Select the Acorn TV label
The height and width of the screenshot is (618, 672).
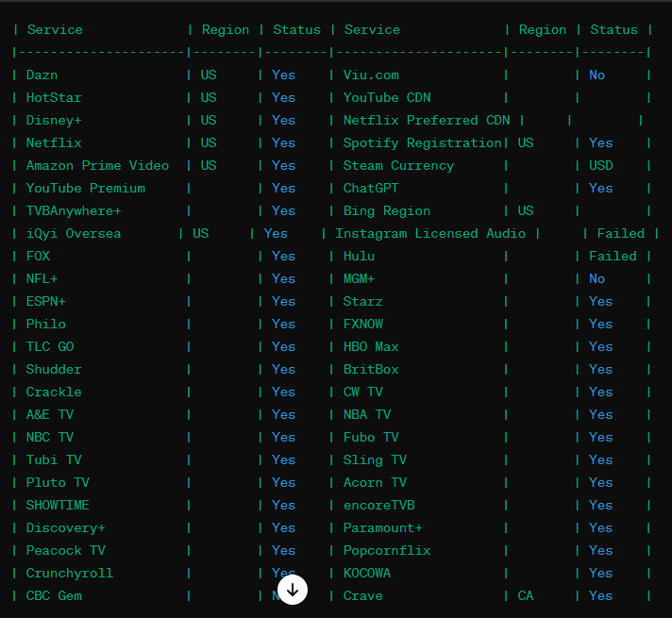click(375, 482)
